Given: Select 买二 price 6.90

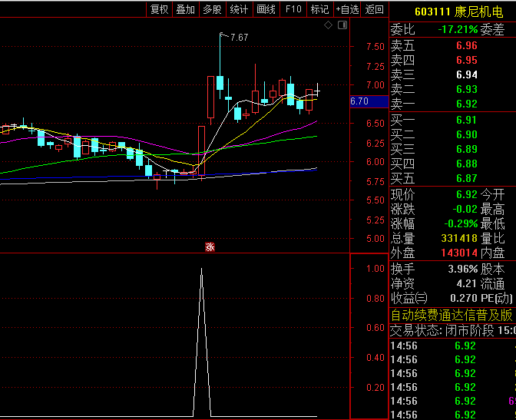Looking at the screenshot, I should click(467, 134).
